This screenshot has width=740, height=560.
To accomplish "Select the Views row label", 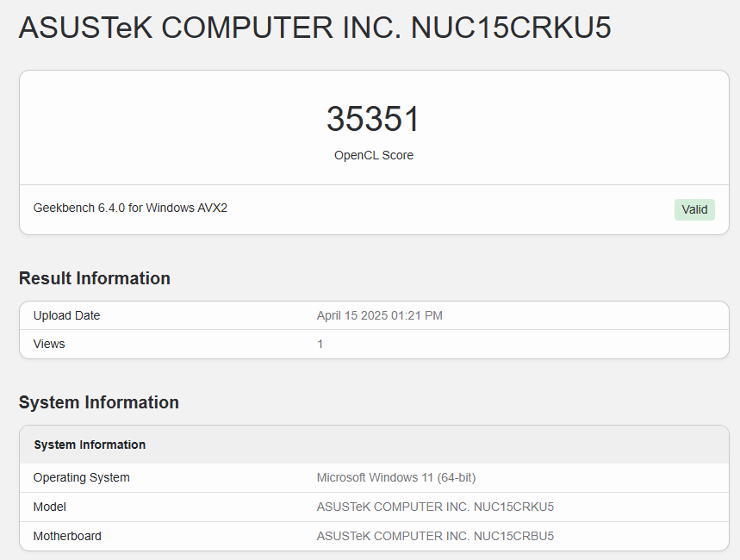I will point(49,344).
